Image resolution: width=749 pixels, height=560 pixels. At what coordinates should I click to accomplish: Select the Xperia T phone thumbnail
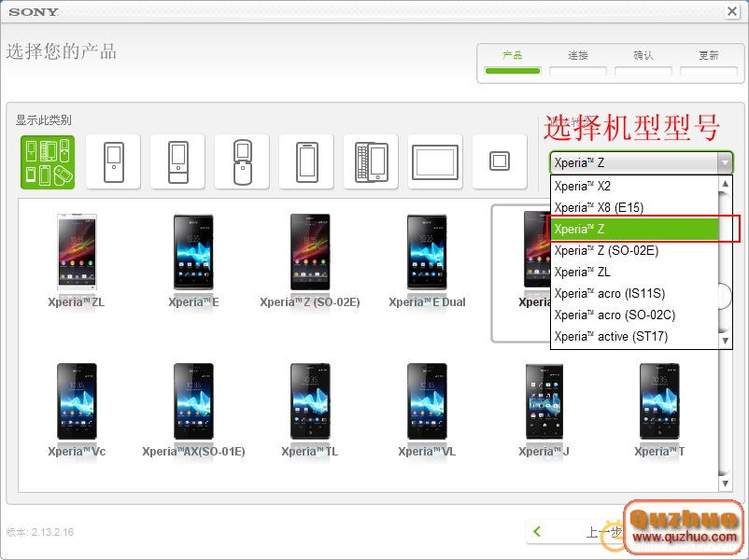(659, 401)
